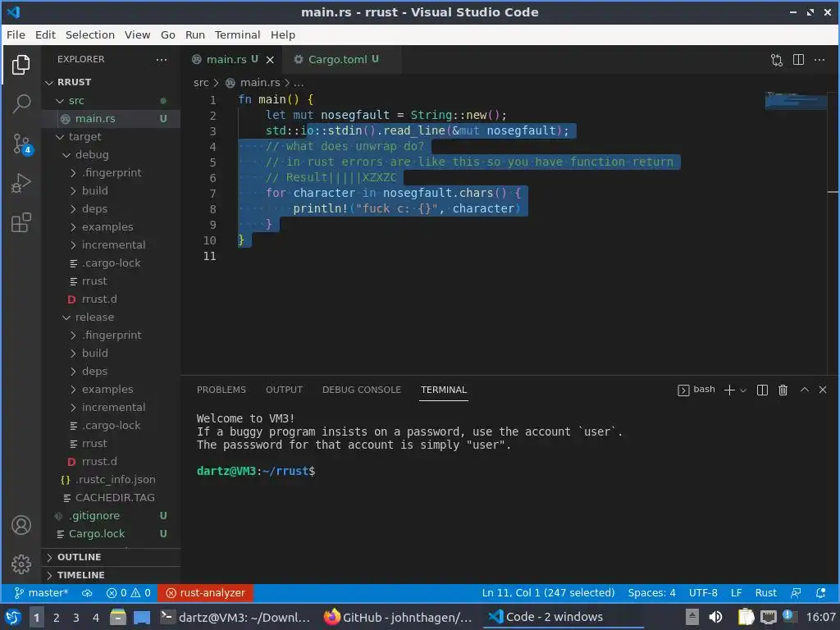The image size is (840, 630).
Task: Open the Help menu
Action: [x=283, y=34]
